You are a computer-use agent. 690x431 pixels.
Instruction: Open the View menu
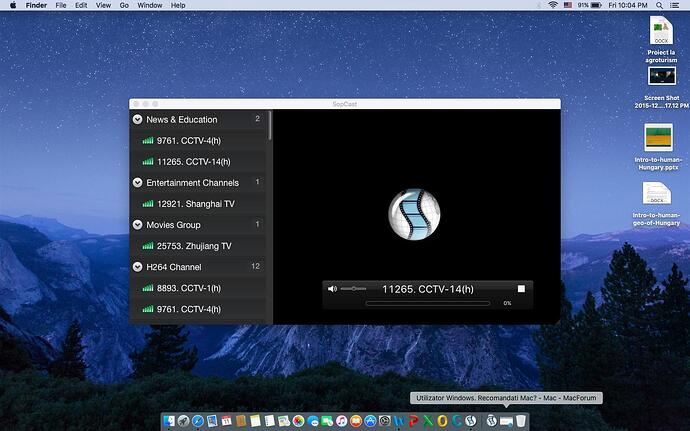(x=104, y=6)
